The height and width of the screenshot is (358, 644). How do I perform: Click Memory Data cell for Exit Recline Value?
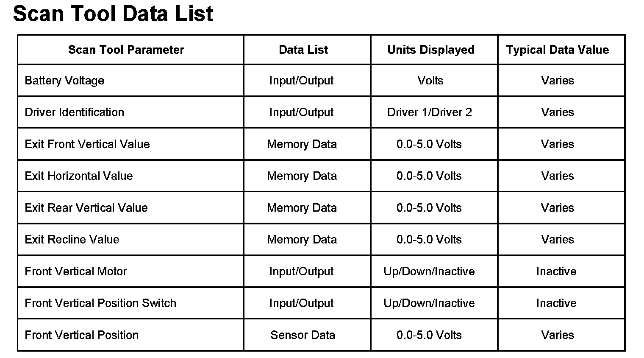tap(302, 240)
